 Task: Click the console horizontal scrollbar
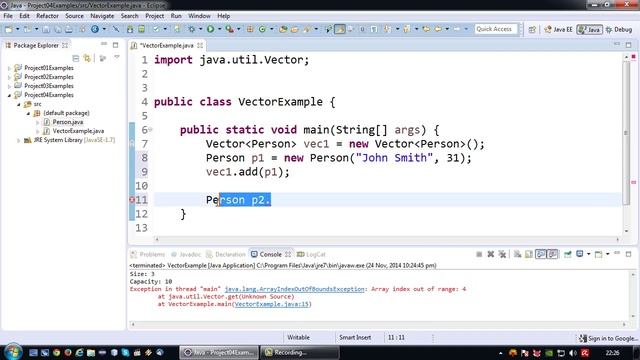pyautogui.click(x=378, y=324)
